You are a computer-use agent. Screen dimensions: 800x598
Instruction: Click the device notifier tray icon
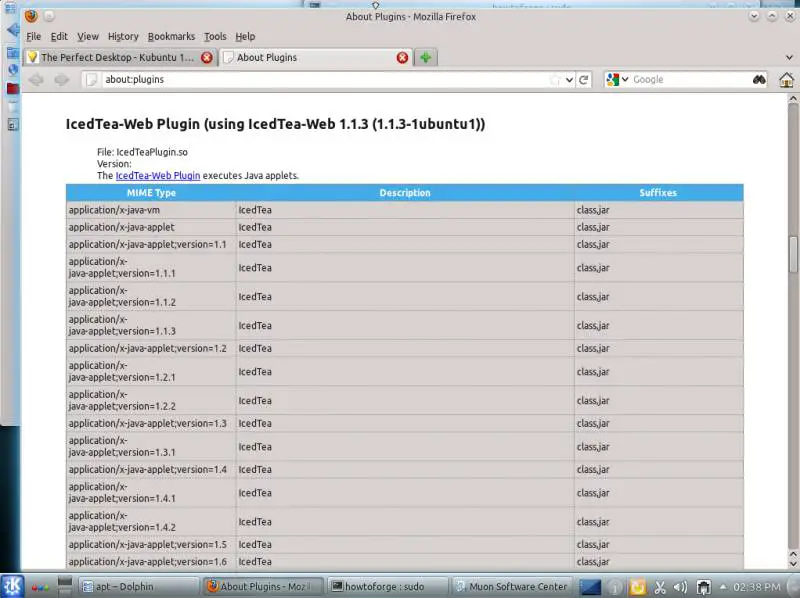tap(704, 588)
